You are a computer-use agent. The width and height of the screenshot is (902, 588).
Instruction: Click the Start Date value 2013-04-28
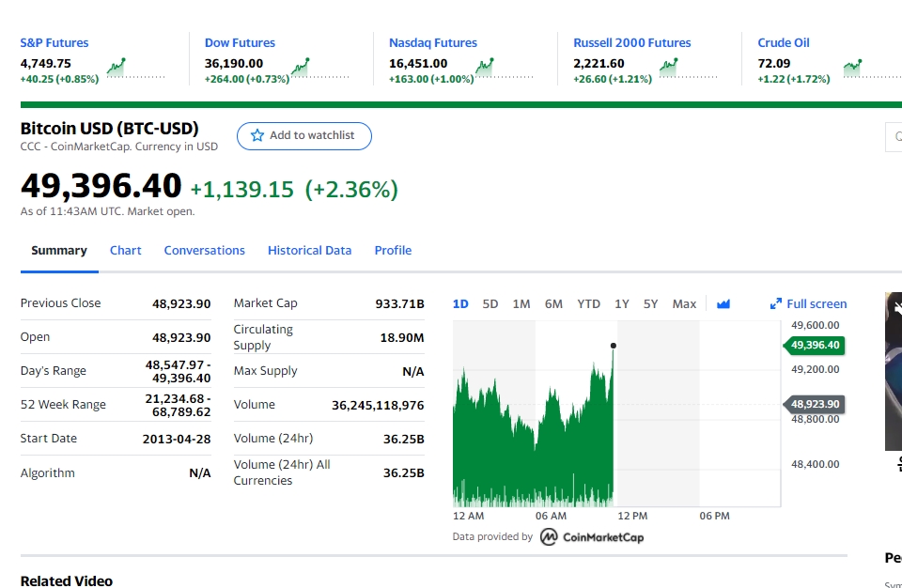pyautogui.click(x=177, y=439)
